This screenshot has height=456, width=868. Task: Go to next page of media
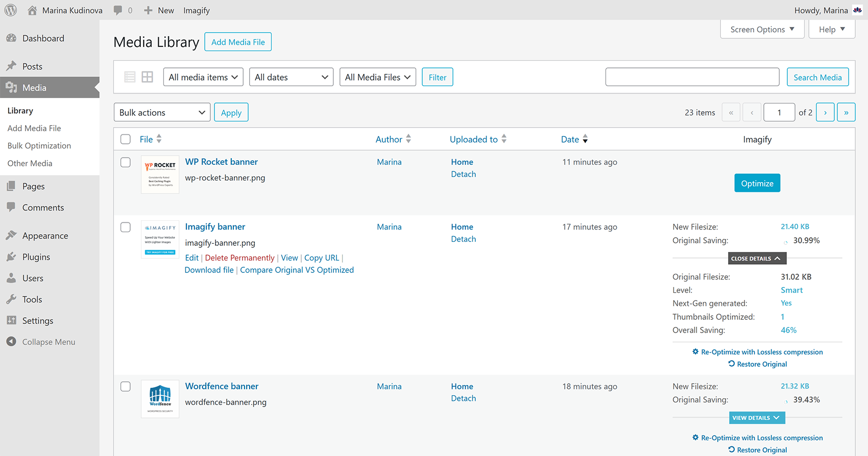825,112
